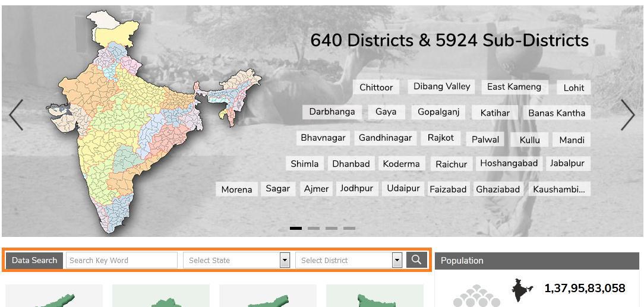This screenshot has height=307, width=644.
Task: Select the Data Search tab label
Action: tap(34, 260)
